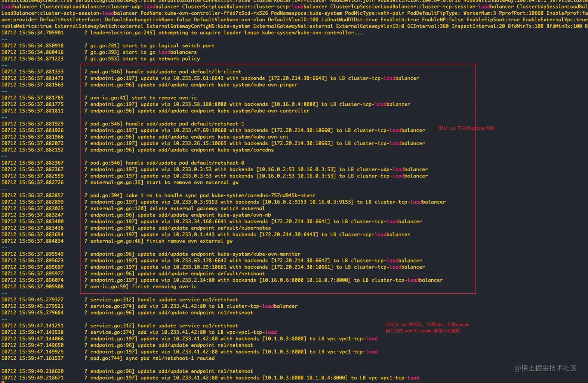Image resolution: width=588 pixels, height=383 pixels.
Task: Select the update vip 10.233.0.1:443 line
Action: pos(206,235)
